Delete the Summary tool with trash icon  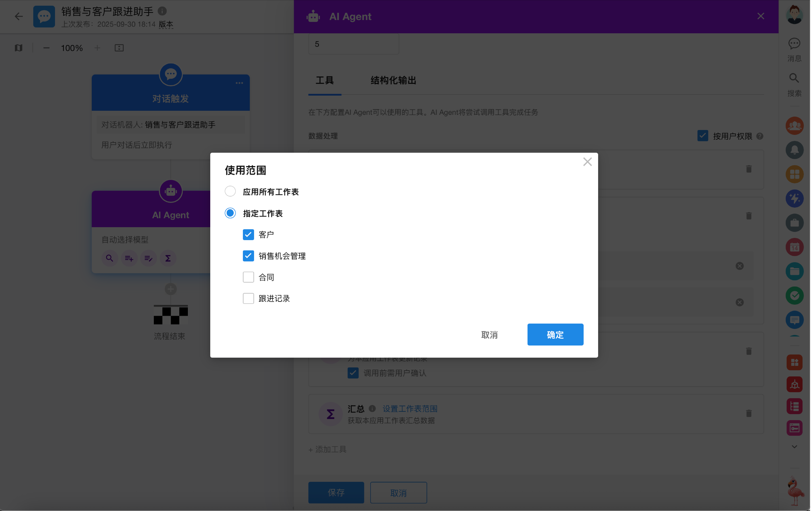click(x=749, y=413)
